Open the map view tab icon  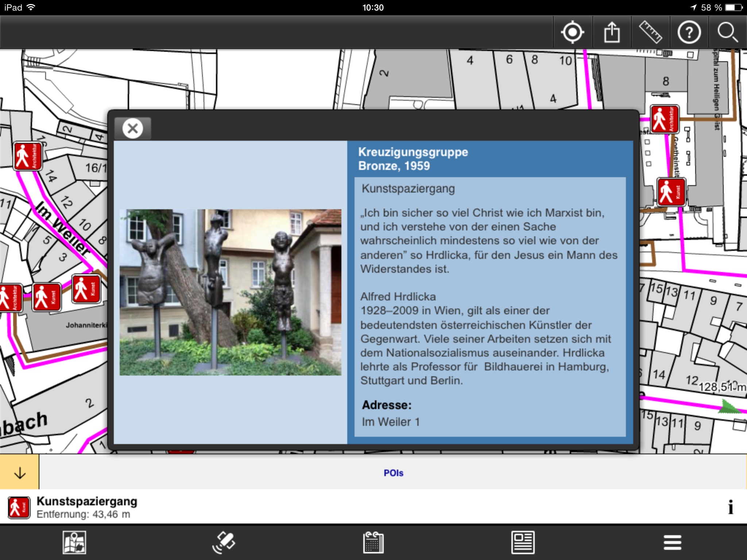coord(74,542)
